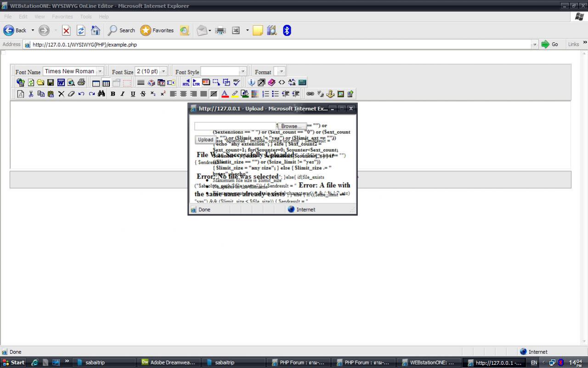The image size is (588, 368).
Task: Align text to the right
Action: [x=193, y=94]
